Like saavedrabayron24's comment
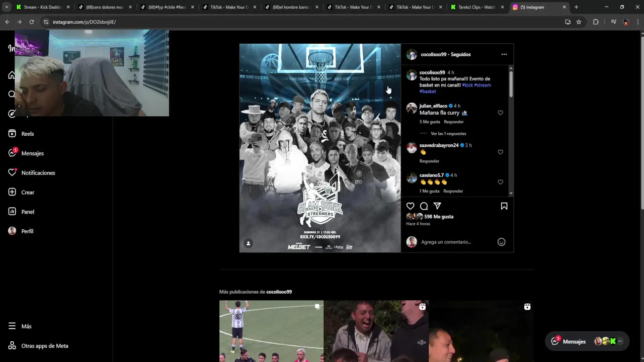 pyautogui.click(x=500, y=152)
